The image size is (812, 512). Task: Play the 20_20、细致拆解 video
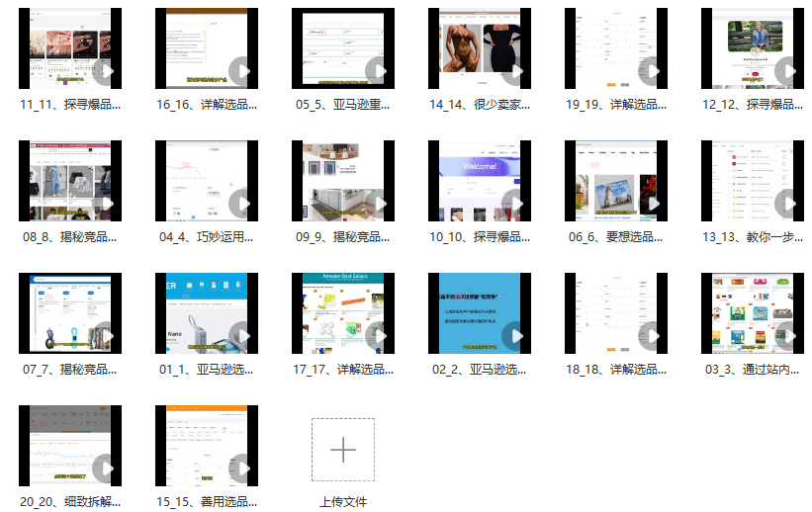pos(106,469)
